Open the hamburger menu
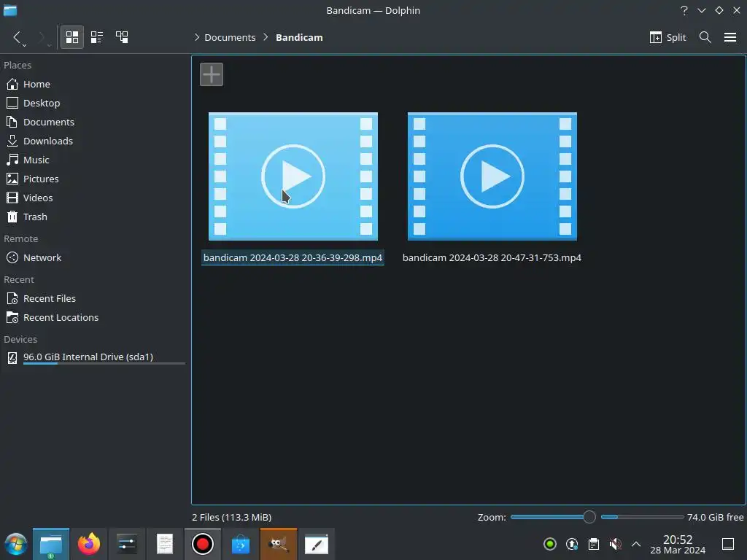This screenshot has height=560, width=747. tap(729, 37)
